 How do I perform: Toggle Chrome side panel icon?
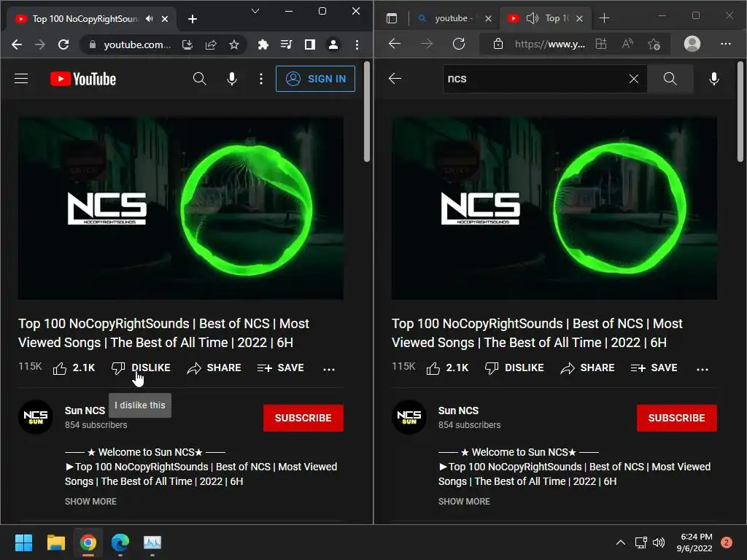[x=310, y=44]
